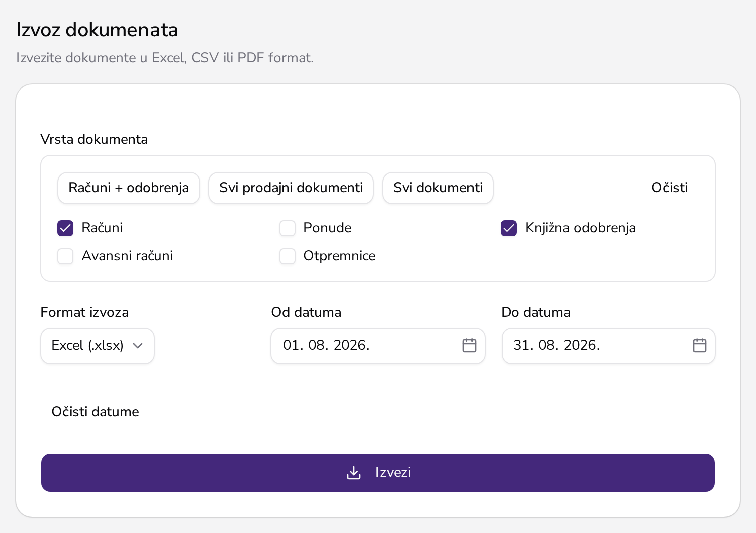Tick the Avansni računi checkbox
Image resolution: width=756 pixels, height=533 pixels.
coord(65,256)
